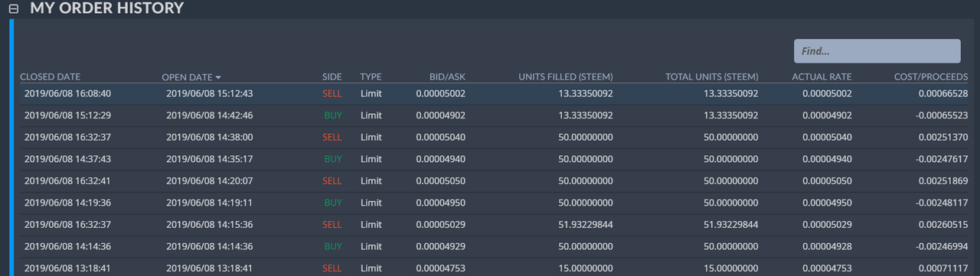Image resolution: width=980 pixels, height=276 pixels.
Task: Sort by Total Units (STEEM) column
Action: (712, 77)
